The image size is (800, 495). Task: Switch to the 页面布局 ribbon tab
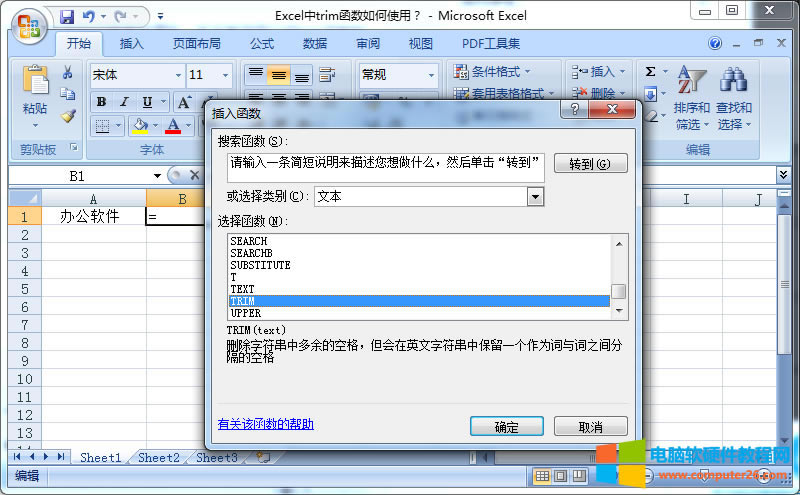point(196,44)
